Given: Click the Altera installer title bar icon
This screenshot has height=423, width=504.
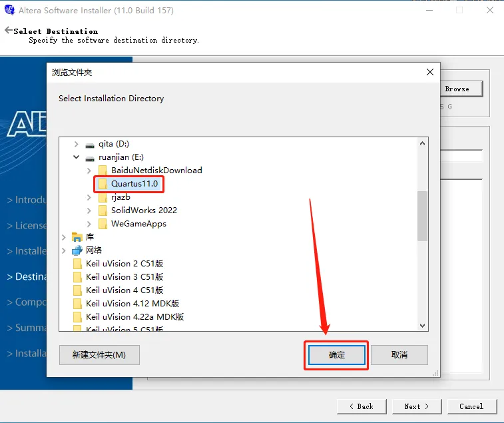Looking at the screenshot, I should (x=9, y=10).
